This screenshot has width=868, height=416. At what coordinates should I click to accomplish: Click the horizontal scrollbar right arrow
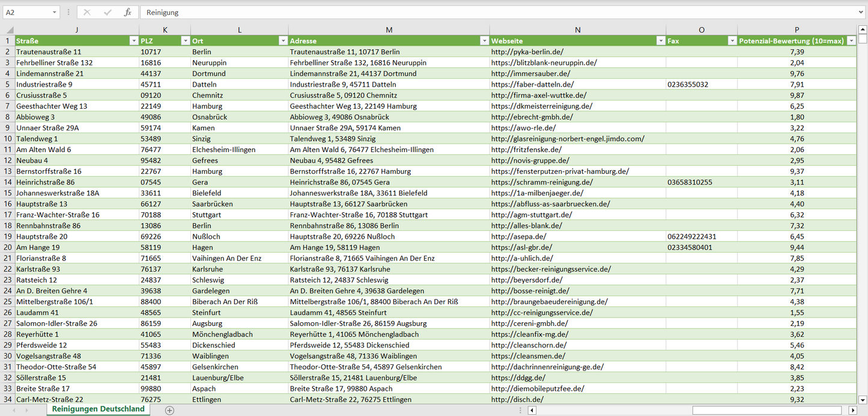(x=852, y=410)
